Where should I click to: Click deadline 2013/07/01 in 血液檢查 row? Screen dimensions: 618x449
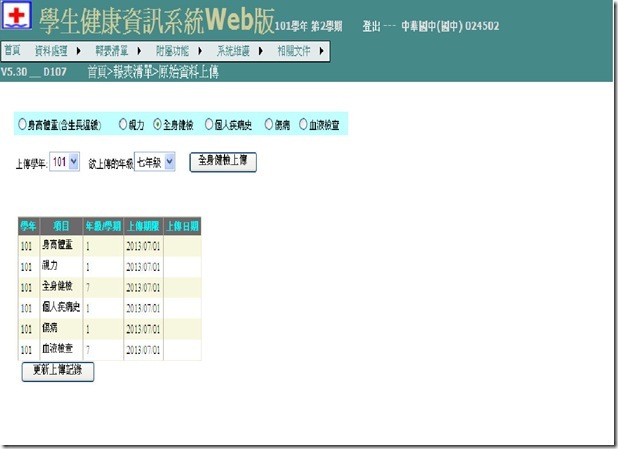[143, 350]
